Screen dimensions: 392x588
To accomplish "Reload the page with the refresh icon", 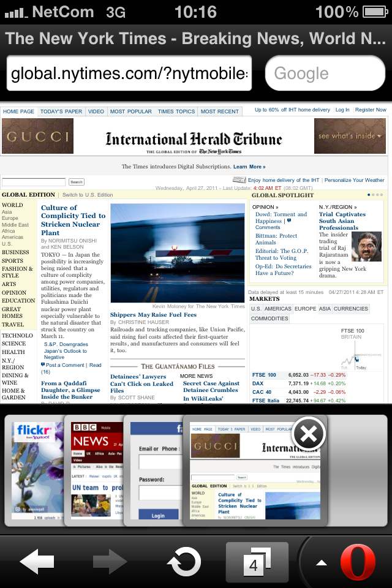I will point(184,562).
